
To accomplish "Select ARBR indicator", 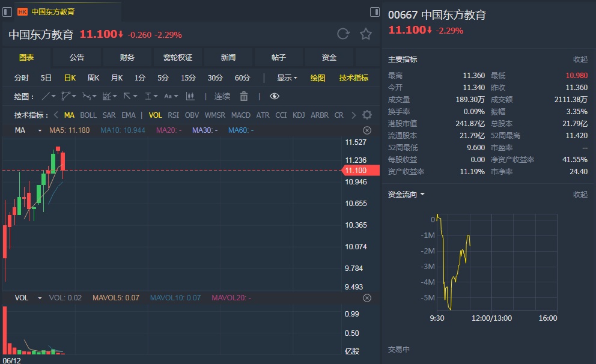I will click(x=320, y=115).
